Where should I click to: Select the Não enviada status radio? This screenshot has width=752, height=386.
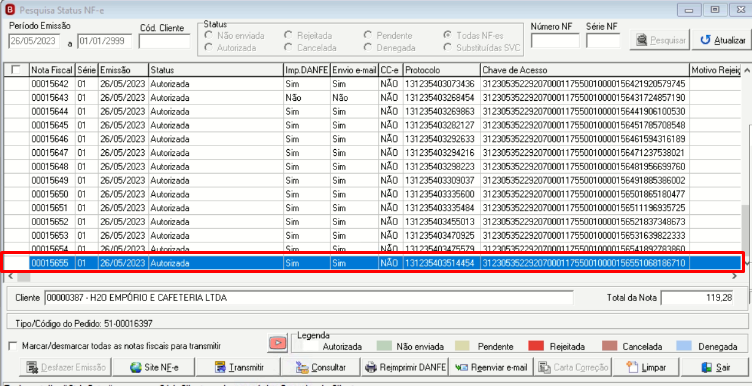(x=209, y=35)
